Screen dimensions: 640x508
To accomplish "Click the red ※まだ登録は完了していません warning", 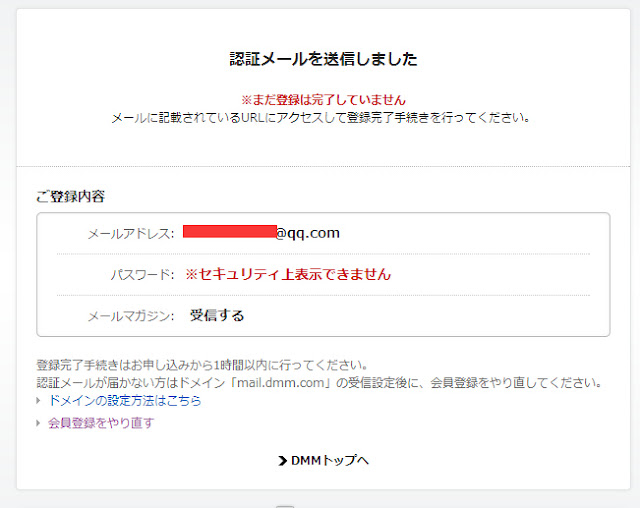I will (323, 100).
